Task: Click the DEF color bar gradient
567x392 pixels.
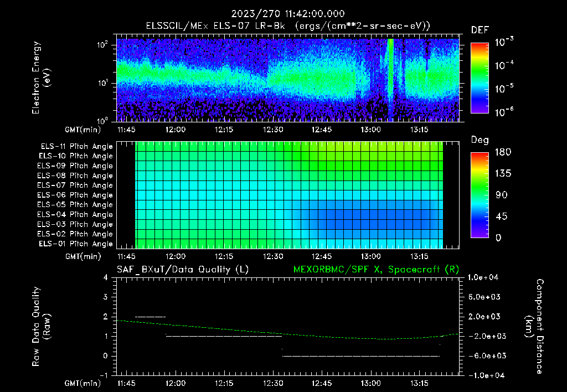Action: coord(480,78)
